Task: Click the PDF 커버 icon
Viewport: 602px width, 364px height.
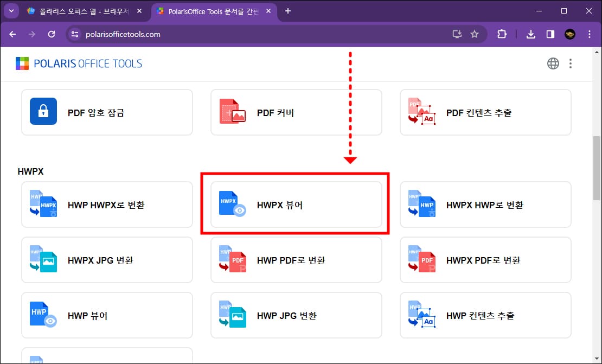Action: tap(232, 111)
